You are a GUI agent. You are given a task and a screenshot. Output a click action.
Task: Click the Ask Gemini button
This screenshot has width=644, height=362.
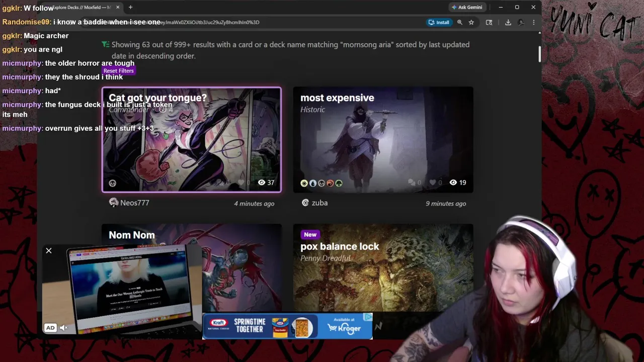tap(467, 7)
